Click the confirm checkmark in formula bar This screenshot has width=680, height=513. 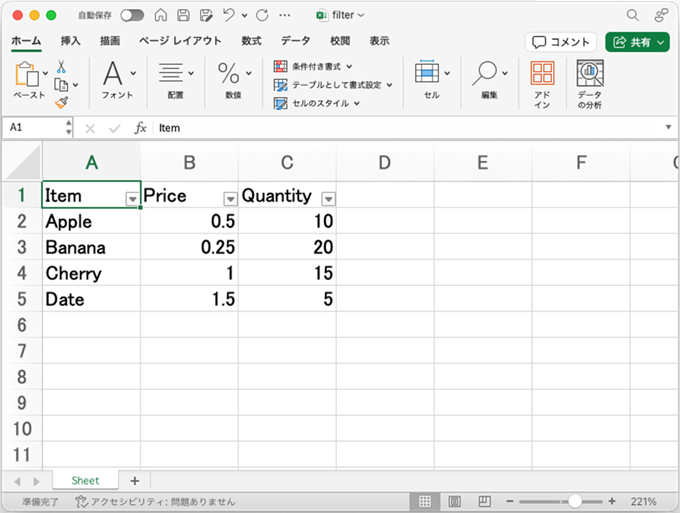pyautogui.click(x=114, y=128)
